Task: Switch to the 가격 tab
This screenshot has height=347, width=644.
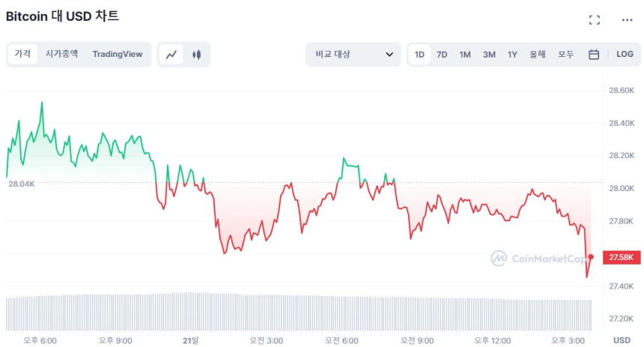Action: (x=22, y=54)
